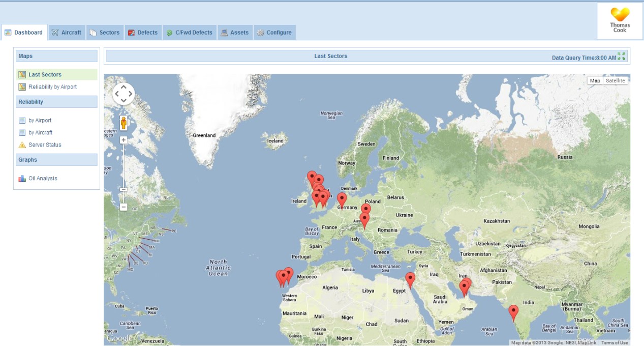This screenshot has width=644, height=346.
Task: Open the Aircraft tab
Action: click(67, 33)
